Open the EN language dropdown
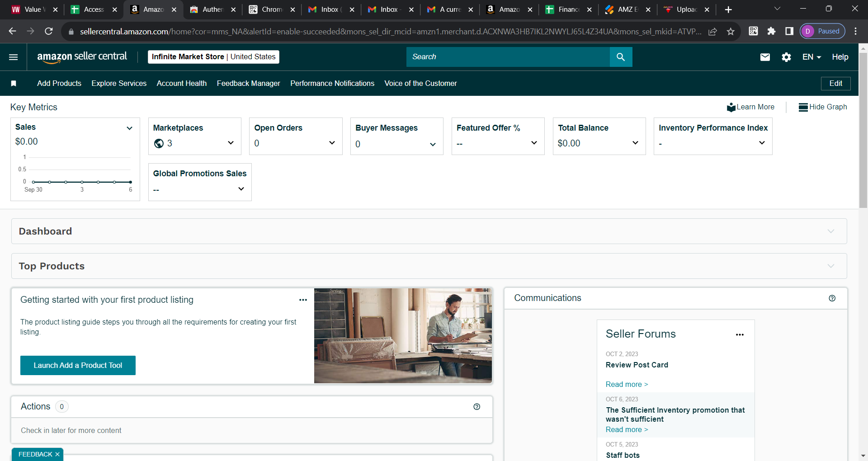 (x=811, y=57)
